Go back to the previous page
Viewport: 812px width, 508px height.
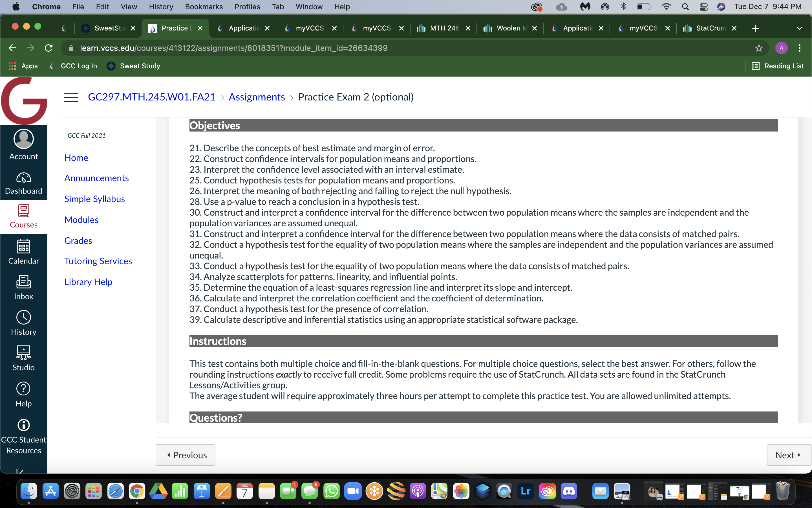click(12, 48)
